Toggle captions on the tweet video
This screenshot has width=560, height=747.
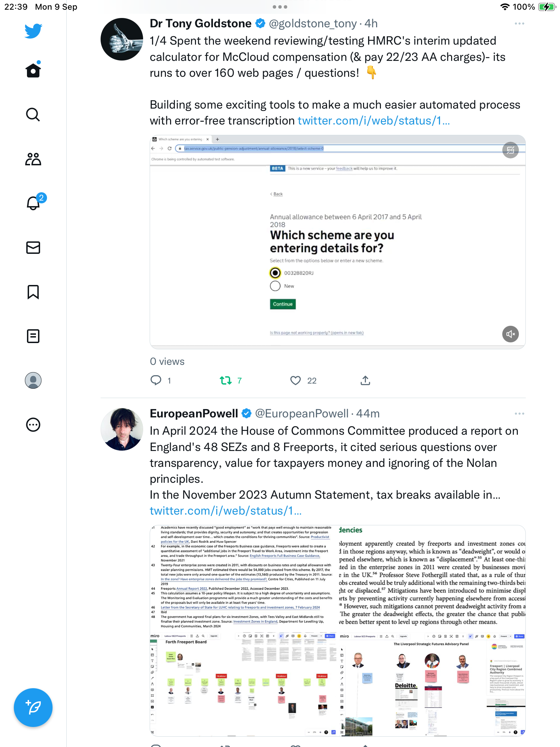511,150
